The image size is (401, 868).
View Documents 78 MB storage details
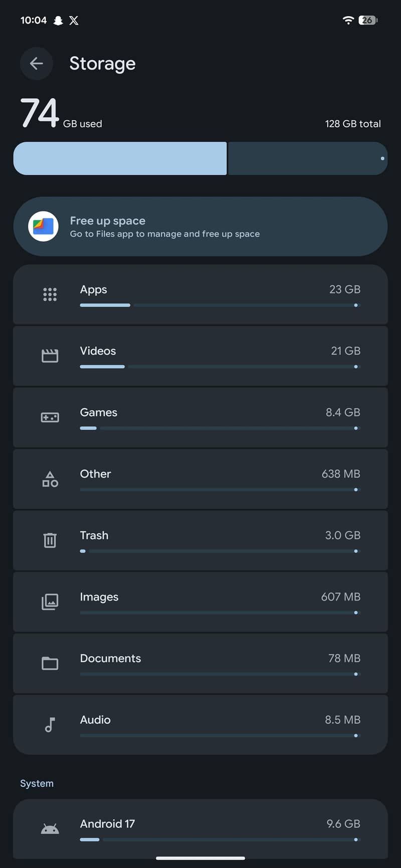click(x=200, y=663)
